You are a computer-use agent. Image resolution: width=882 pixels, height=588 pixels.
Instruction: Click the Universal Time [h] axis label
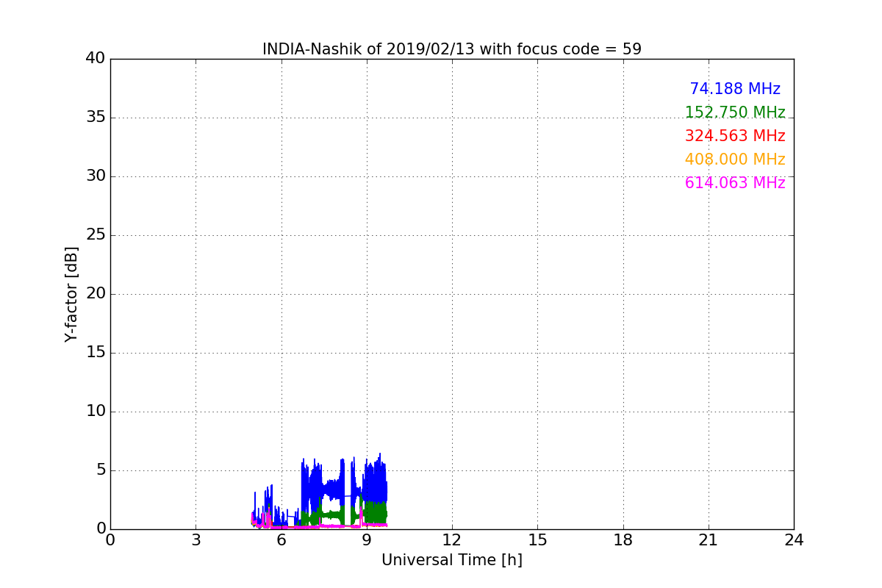tap(451, 560)
